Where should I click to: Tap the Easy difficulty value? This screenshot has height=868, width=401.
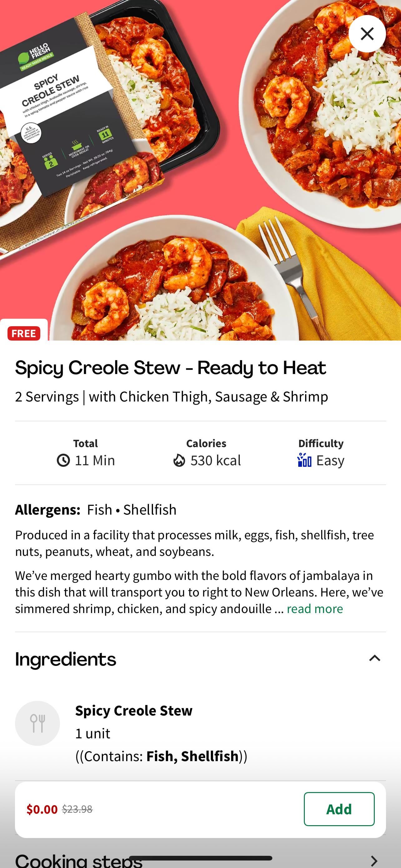pos(330,460)
